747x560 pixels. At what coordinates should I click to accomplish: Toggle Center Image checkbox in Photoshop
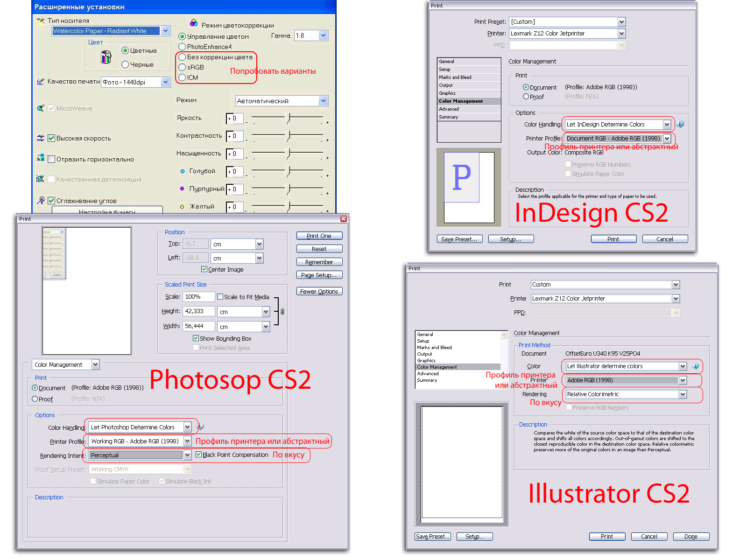pos(204,269)
